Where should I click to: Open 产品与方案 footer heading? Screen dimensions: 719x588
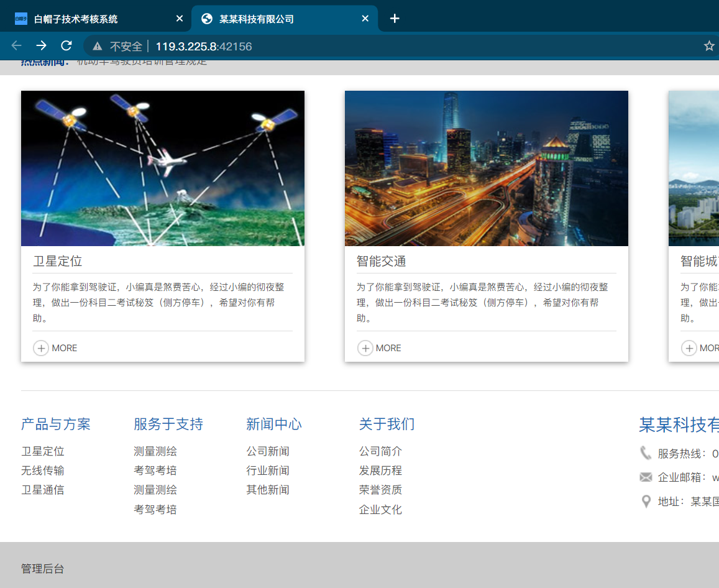coord(55,424)
